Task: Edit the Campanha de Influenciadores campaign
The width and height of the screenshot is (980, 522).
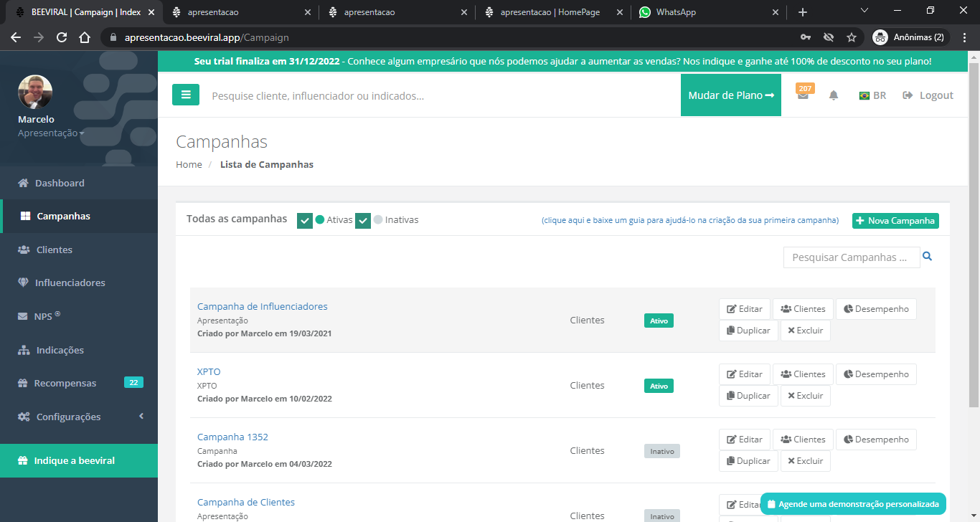Action: [x=745, y=309]
